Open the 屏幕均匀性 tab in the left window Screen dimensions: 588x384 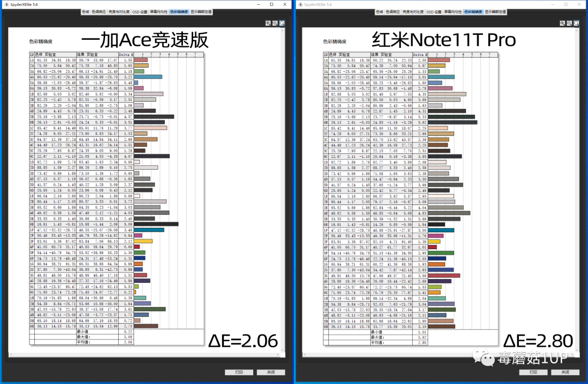click(x=159, y=12)
